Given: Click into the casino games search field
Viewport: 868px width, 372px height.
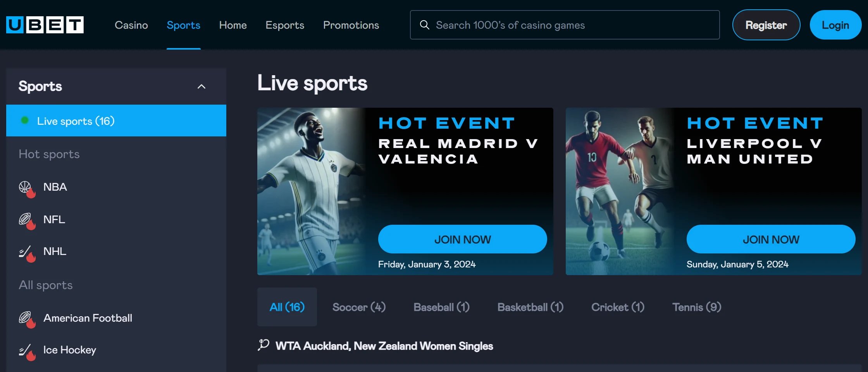Looking at the screenshot, I should click(565, 25).
